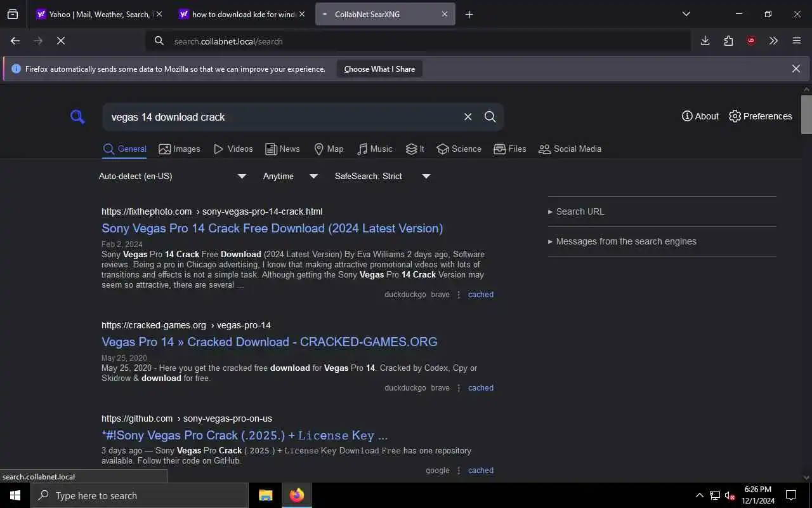Show more tools overflow chevrons
Screen dimensions: 812x508
tap(773, 41)
